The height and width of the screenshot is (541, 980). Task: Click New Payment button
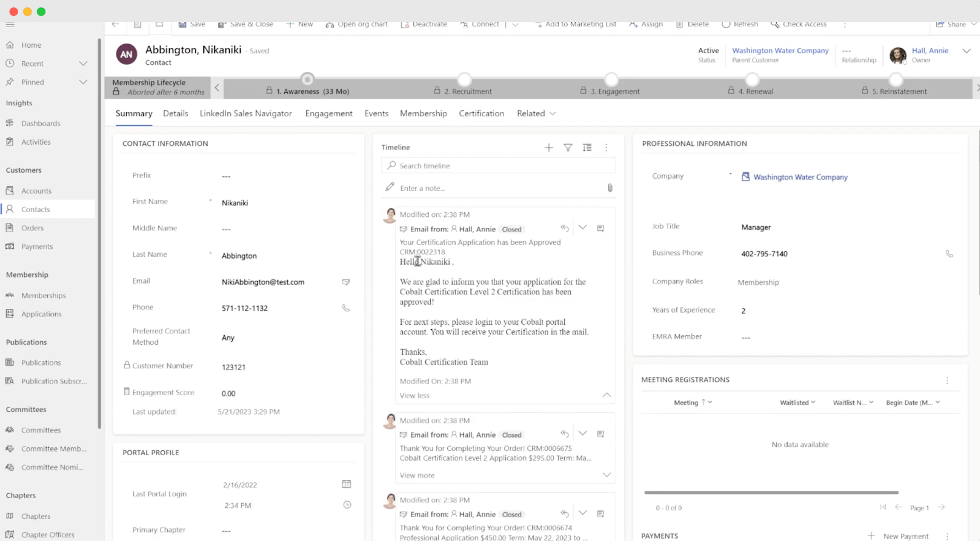click(x=899, y=536)
